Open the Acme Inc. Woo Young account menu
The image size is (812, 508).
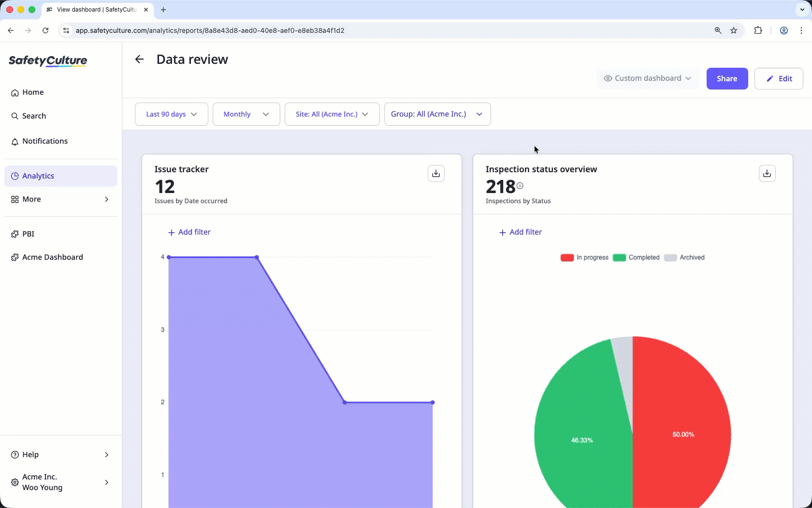click(x=61, y=482)
